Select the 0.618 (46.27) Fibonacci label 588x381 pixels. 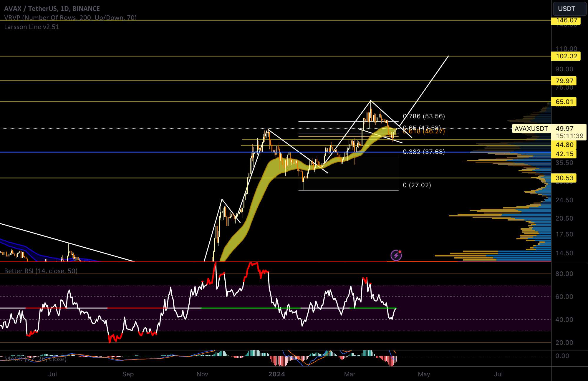tap(424, 132)
